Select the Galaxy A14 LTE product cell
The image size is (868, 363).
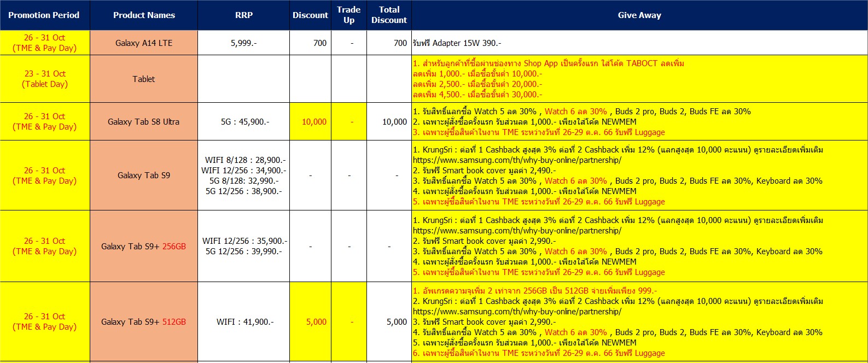coord(144,43)
